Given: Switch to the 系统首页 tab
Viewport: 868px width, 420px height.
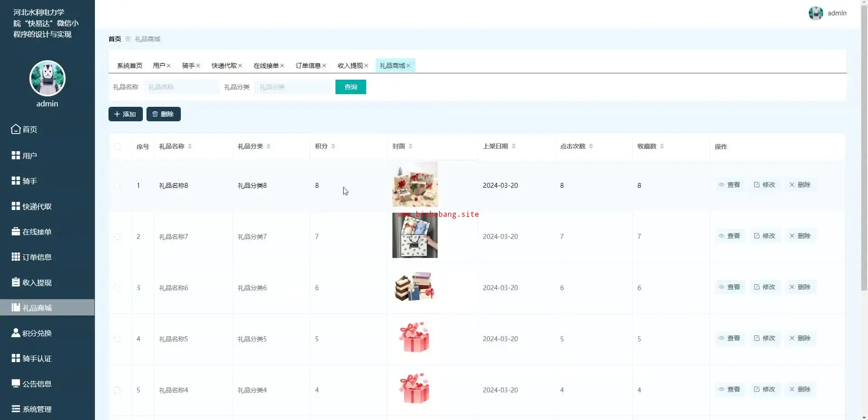Looking at the screenshot, I should point(130,66).
